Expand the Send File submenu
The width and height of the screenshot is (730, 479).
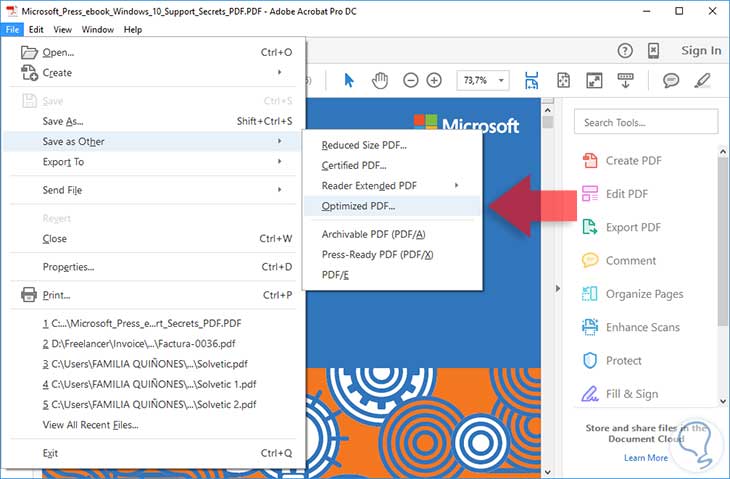click(x=152, y=190)
